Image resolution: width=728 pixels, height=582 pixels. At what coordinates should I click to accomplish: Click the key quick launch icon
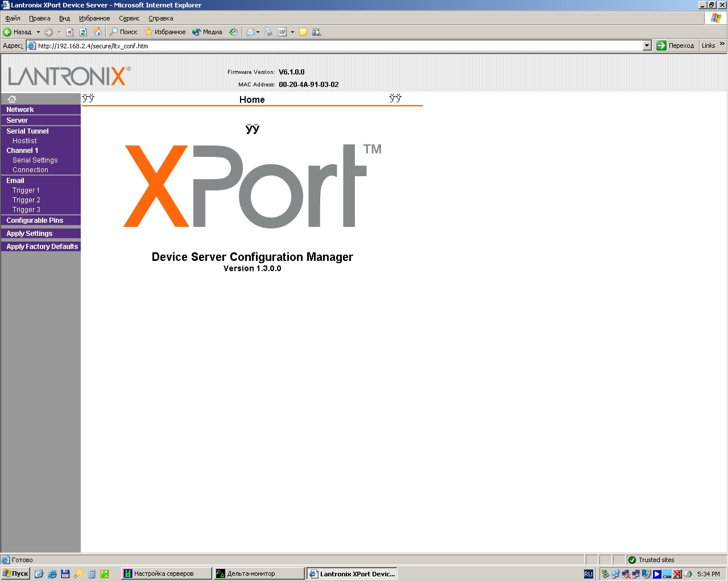click(78, 574)
